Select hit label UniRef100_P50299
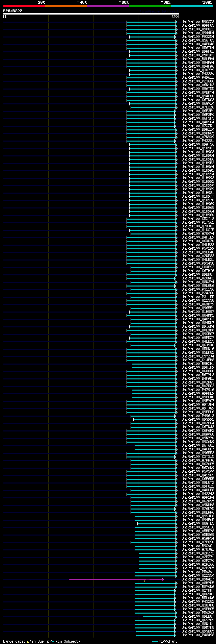The height and width of the screenshot is (644, 216). coord(198,249)
